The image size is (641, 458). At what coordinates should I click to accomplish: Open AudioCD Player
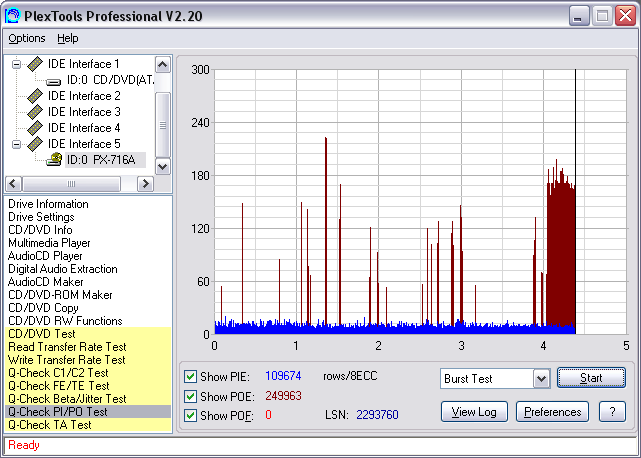click(45, 256)
